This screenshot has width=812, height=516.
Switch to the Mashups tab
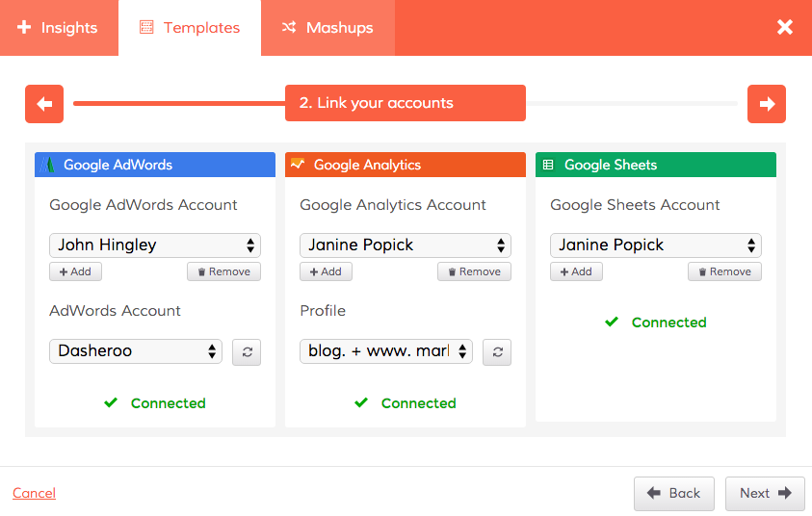pyautogui.click(x=327, y=28)
